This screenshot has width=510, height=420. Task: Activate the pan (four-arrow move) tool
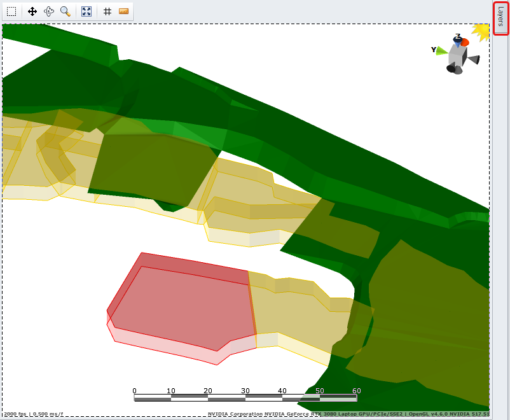[x=32, y=11]
